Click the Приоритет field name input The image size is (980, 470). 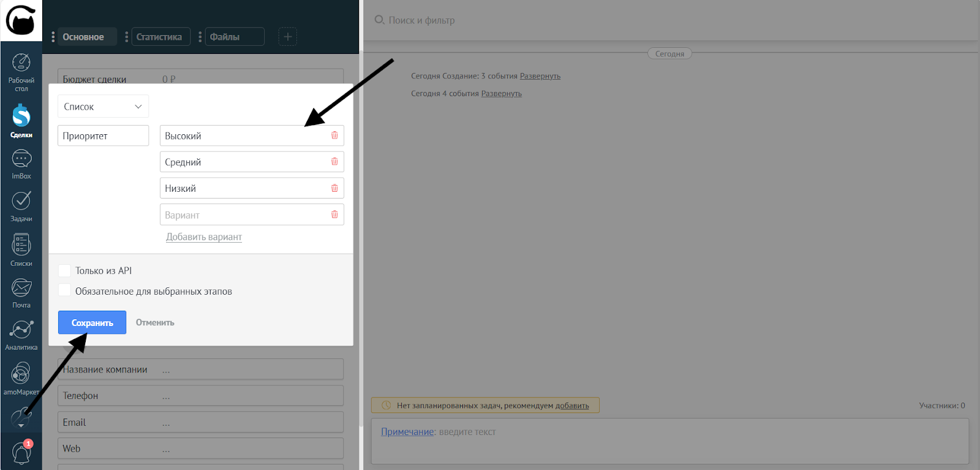click(x=103, y=136)
